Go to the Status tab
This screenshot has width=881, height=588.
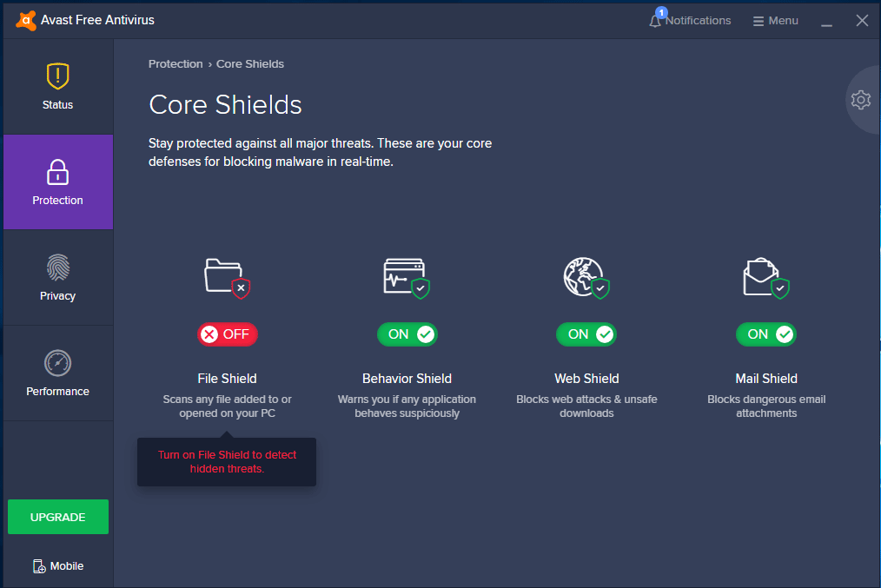click(58, 87)
